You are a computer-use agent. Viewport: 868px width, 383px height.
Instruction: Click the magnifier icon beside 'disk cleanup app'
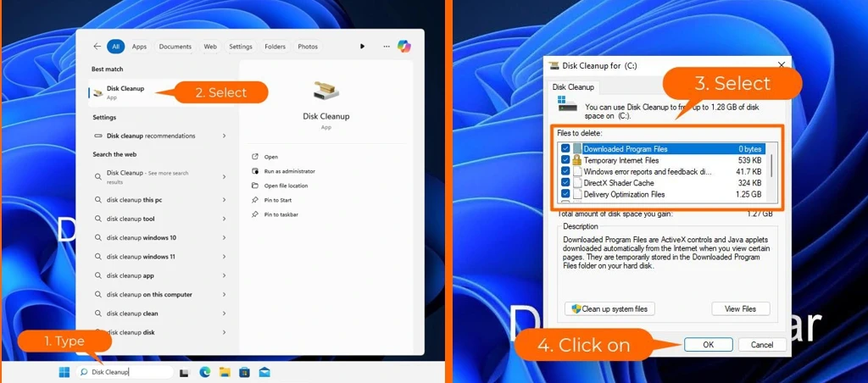[98, 275]
